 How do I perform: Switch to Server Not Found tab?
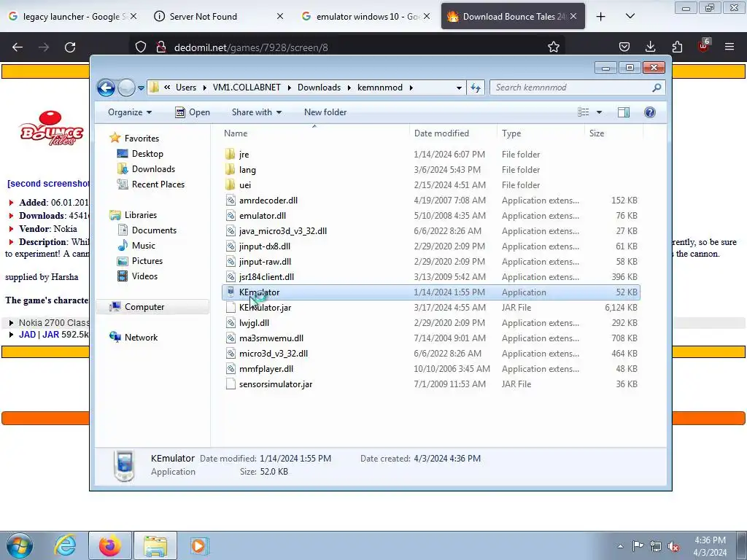(x=219, y=16)
